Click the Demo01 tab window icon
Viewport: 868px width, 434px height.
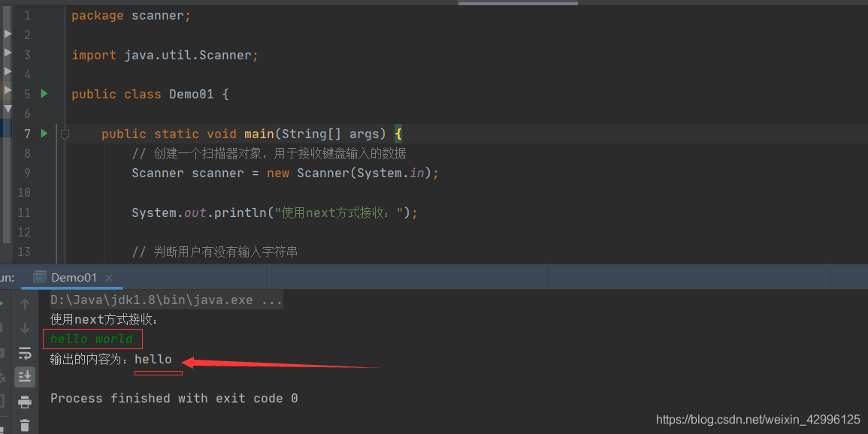point(39,278)
